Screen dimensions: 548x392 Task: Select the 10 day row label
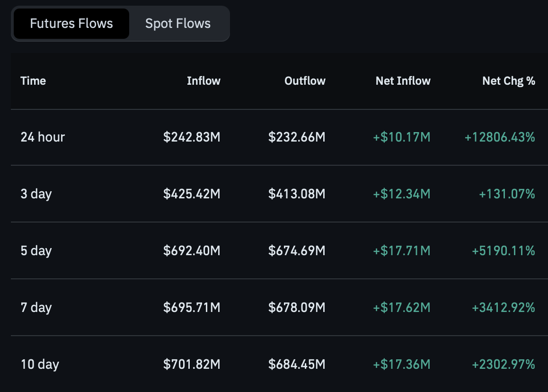point(40,365)
